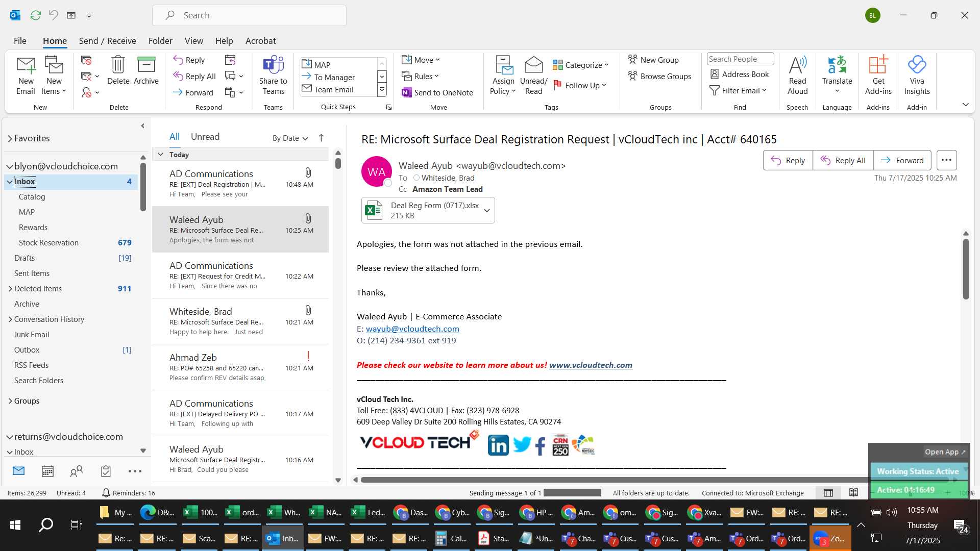Open the File menu

tap(20, 41)
